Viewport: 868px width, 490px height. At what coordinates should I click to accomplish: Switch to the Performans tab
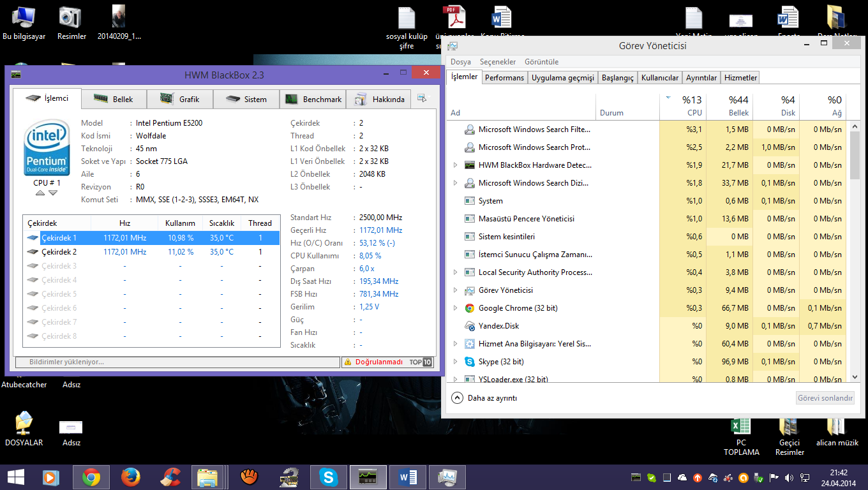(x=504, y=78)
